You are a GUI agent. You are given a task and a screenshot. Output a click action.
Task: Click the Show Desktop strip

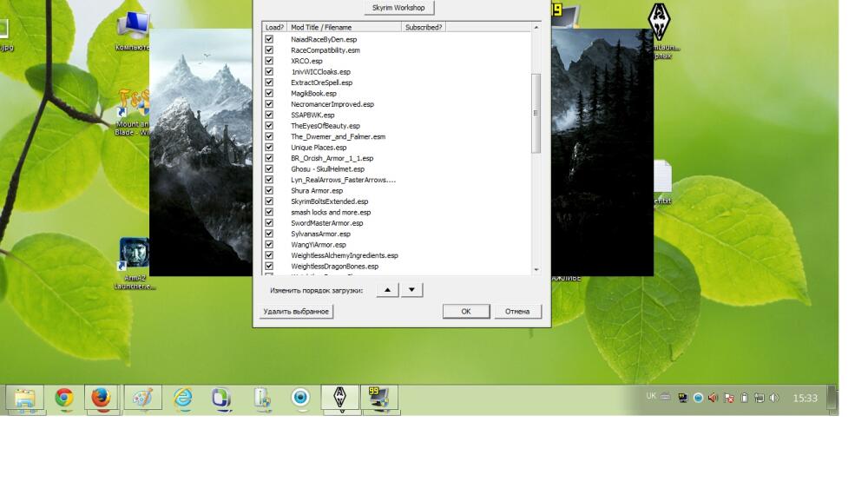(832, 399)
